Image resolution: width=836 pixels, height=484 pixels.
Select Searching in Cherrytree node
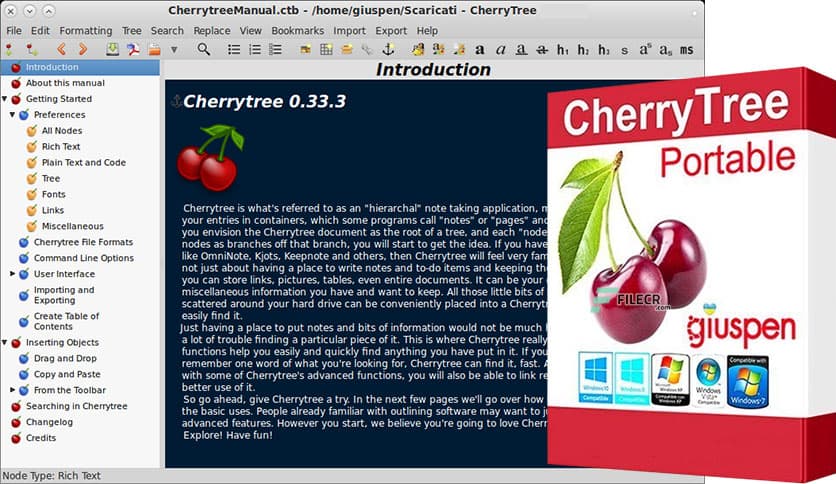pos(77,406)
